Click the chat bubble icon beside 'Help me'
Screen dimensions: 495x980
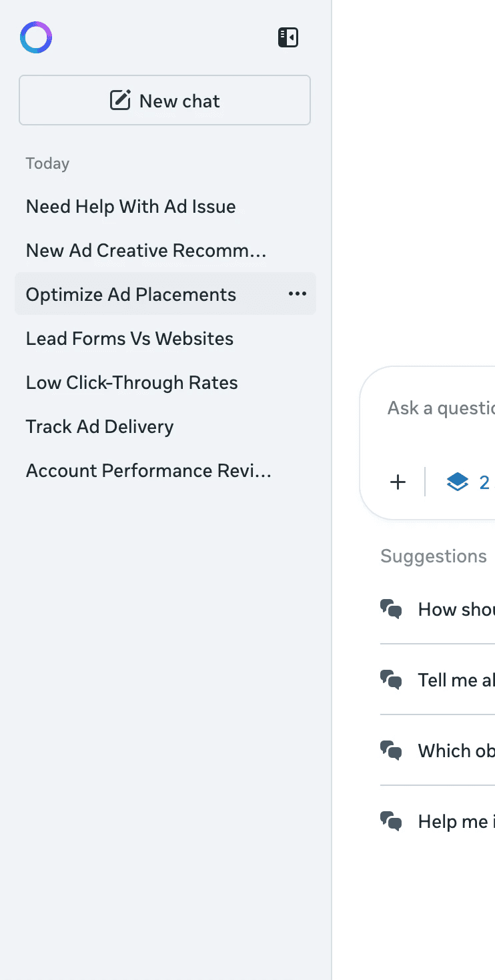tap(391, 821)
